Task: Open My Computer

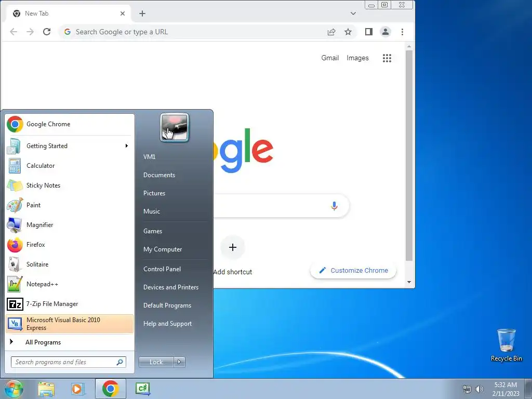Action: [x=163, y=249]
